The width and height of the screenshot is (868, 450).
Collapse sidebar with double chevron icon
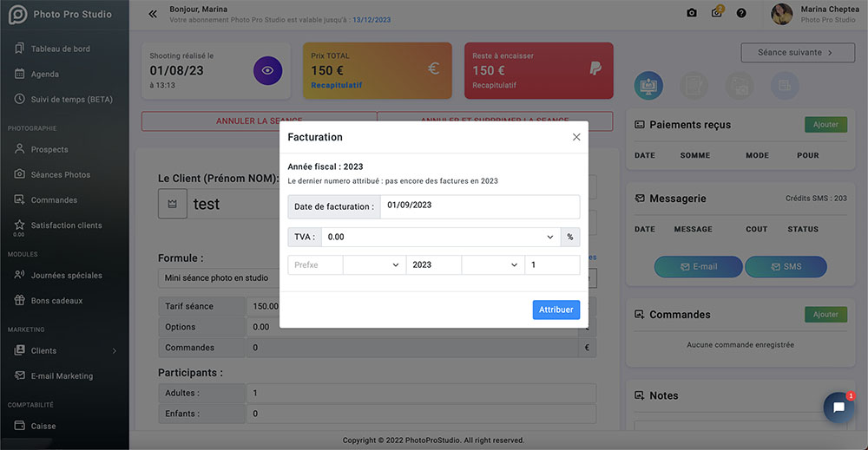153,15
